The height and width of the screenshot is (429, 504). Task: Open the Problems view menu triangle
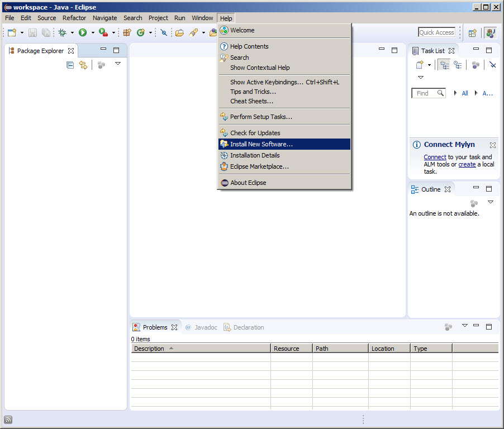(464, 325)
